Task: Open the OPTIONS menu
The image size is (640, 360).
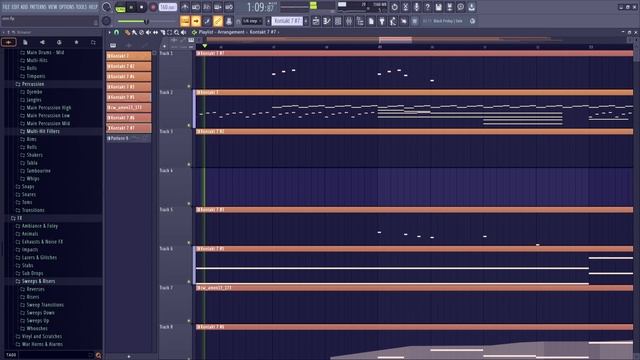Action: (67, 7)
